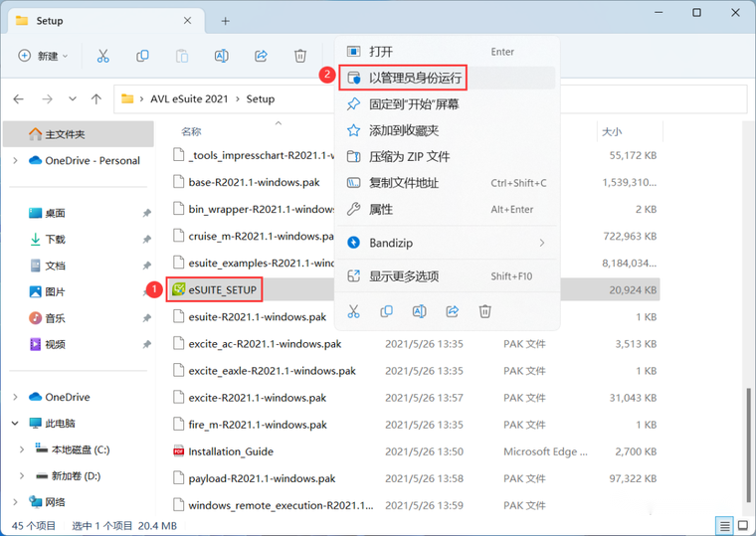Click the trash icon in the context menu
This screenshot has height=536, width=756.
[x=485, y=311]
